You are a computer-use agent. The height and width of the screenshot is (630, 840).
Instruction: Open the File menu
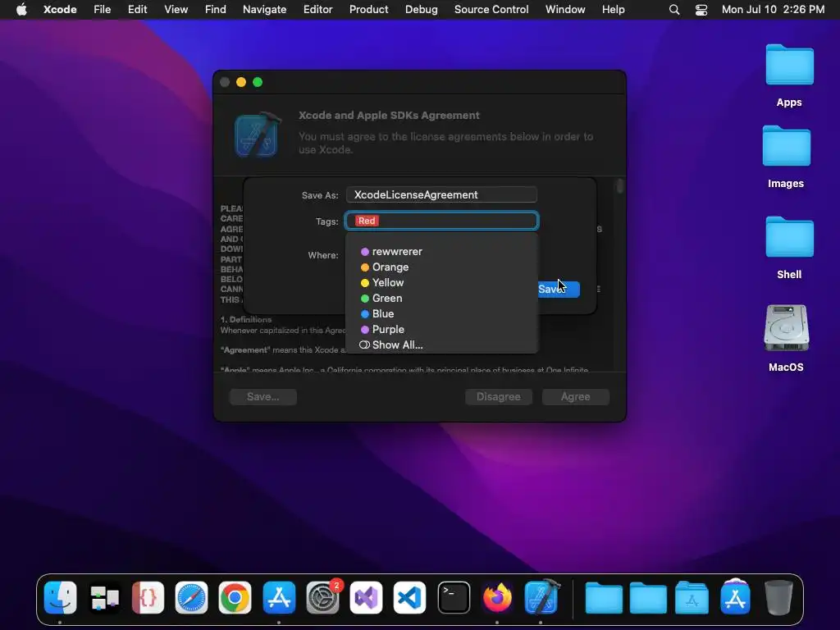click(102, 10)
